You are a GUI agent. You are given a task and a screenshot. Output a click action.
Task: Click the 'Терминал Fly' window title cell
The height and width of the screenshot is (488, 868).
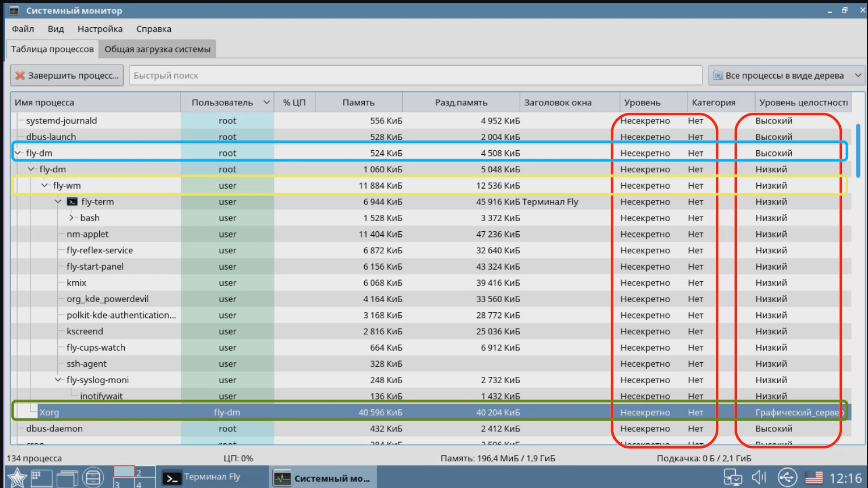pos(550,202)
